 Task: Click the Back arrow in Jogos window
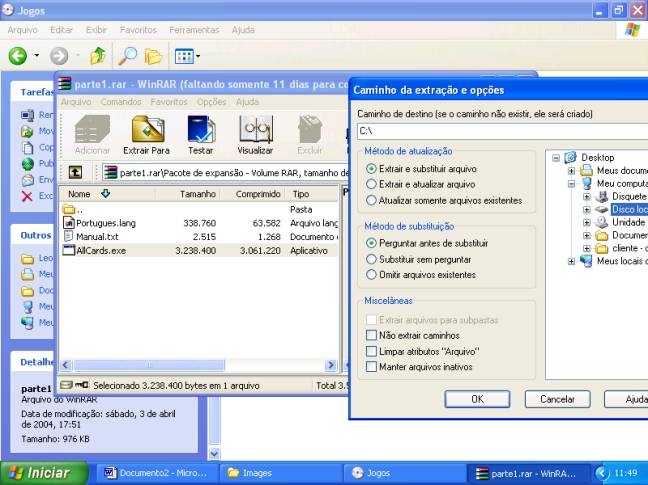coord(18,56)
